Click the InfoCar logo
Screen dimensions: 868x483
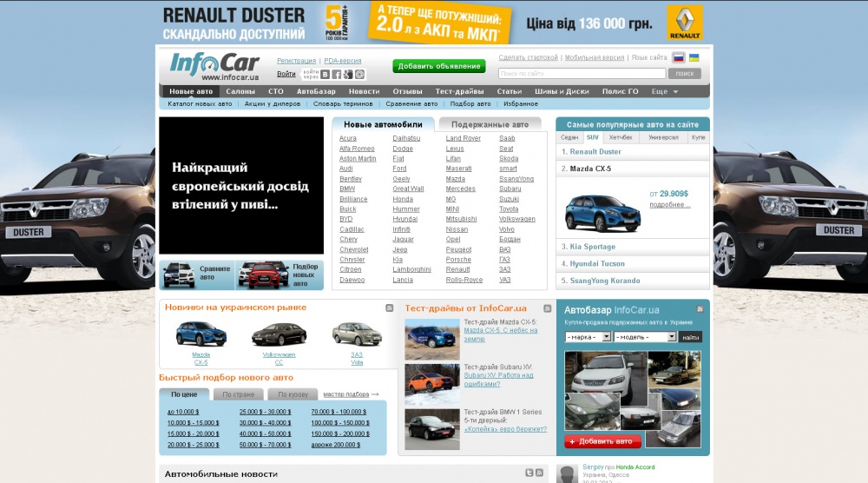[x=214, y=66]
